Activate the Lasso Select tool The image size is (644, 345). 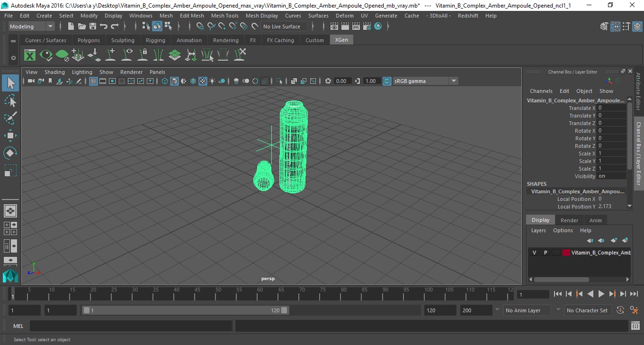(x=10, y=101)
